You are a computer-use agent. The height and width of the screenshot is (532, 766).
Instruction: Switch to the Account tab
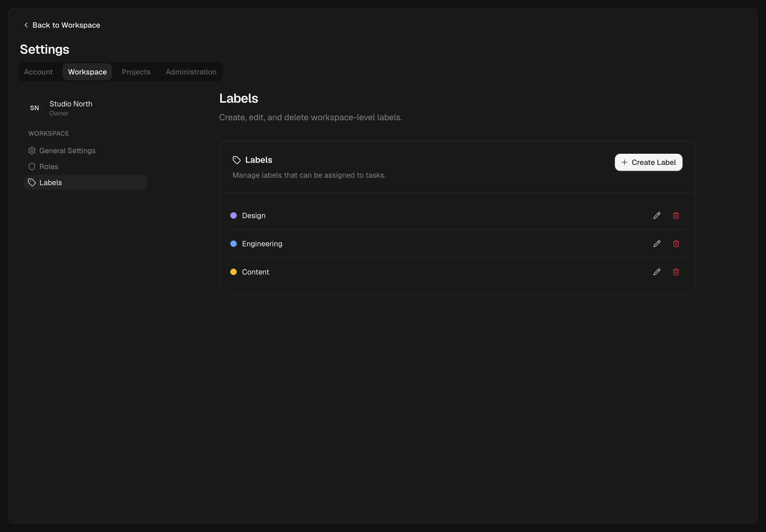(x=38, y=72)
